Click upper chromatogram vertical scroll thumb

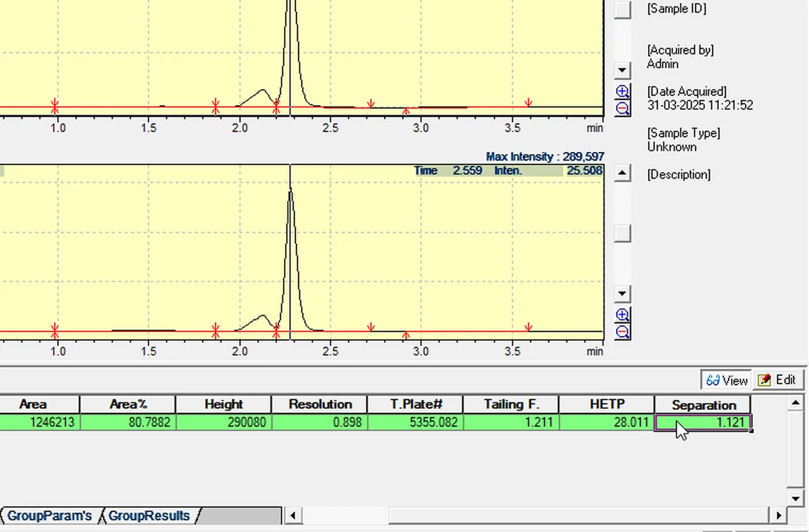pos(622,9)
